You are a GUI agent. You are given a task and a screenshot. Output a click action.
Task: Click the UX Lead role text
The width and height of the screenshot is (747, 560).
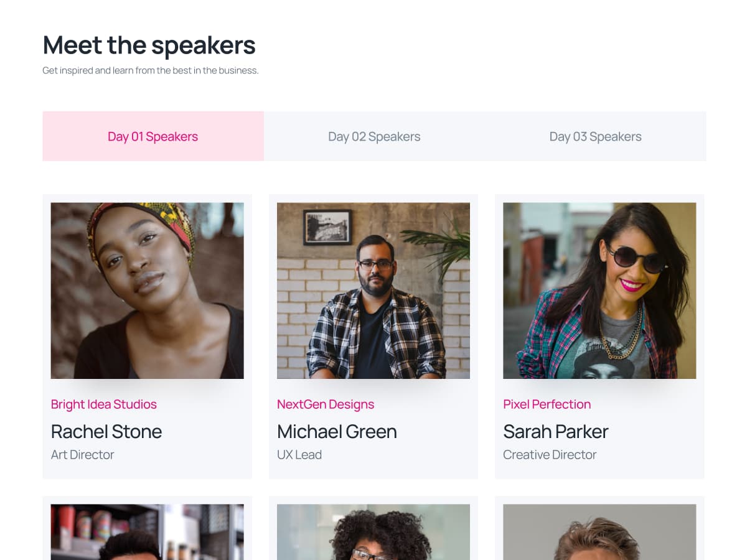[x=299, y=455]
